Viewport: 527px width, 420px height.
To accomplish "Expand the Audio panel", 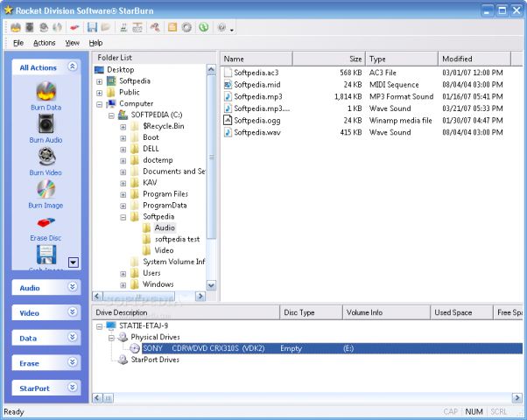I will 73,287.
